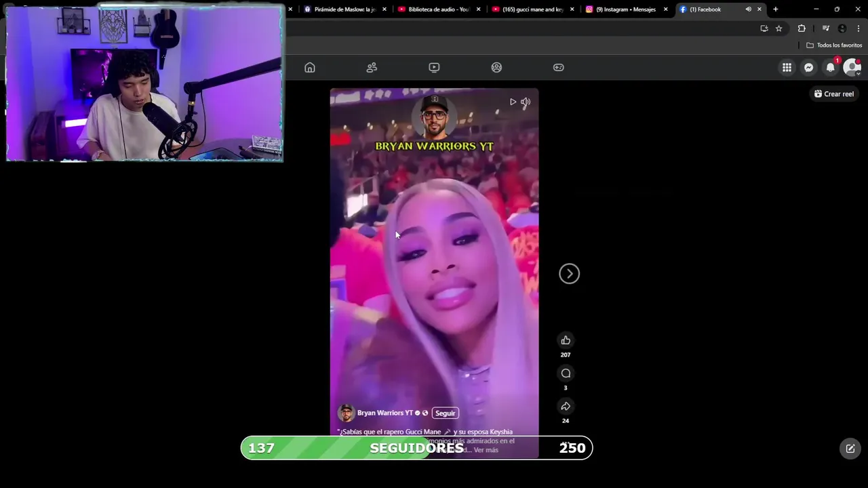Play the reel with the play icon

click(513, 102)
